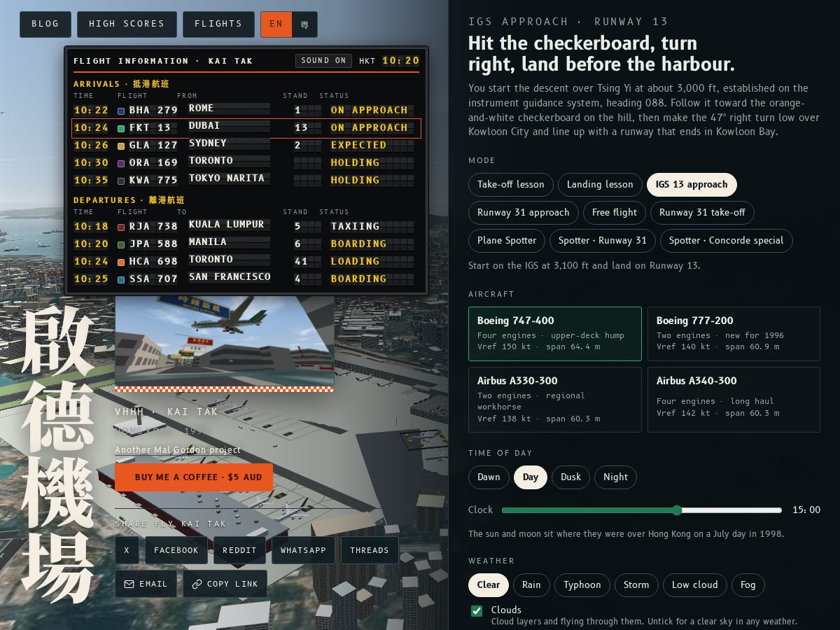Select Spotter · Concorde special mode
Viewport: 840px width, 630px height.
pyautogui.click(x=727, y=241)
